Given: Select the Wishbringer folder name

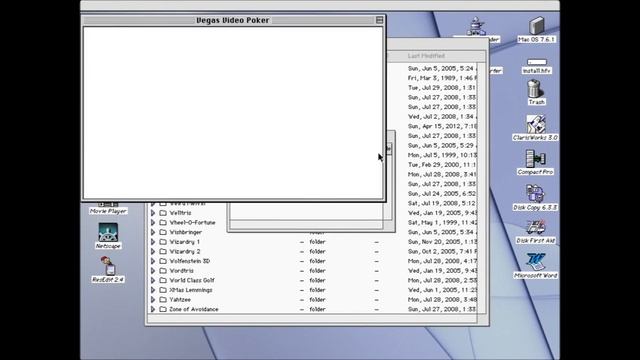Looking at the screenshot, I should click(186, 232).
